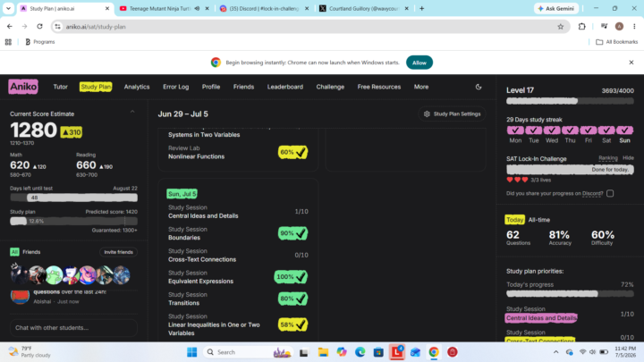
Task: Show All-time stats
Action: (x=538, y=220)
